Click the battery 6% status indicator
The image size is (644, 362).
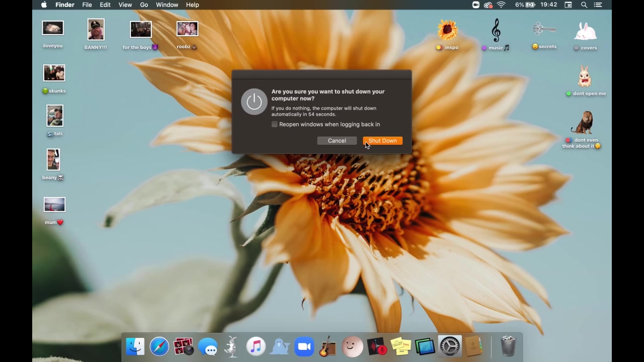tap(526, 5)
